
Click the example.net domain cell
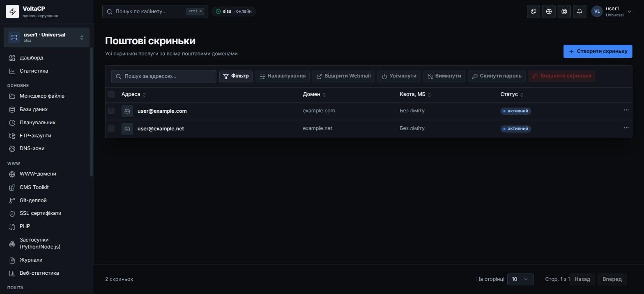tap(317, 128)
